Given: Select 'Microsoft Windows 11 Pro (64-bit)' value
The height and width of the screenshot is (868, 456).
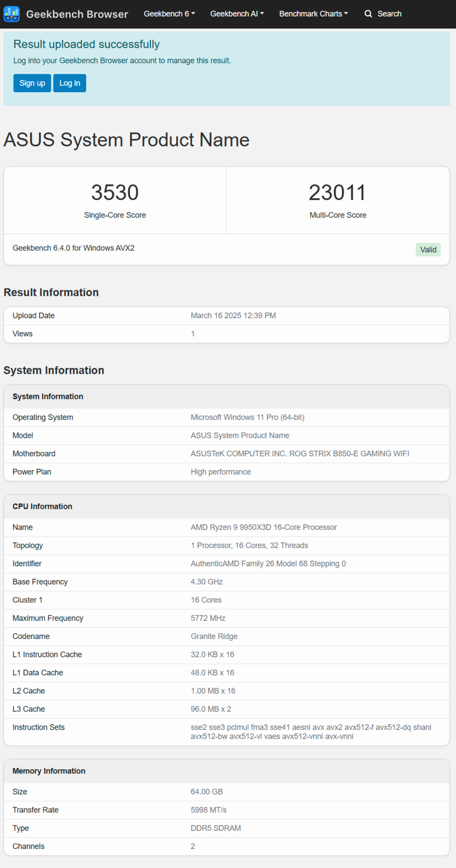Looking at the screenshot, I should click(x=248, y=417).
